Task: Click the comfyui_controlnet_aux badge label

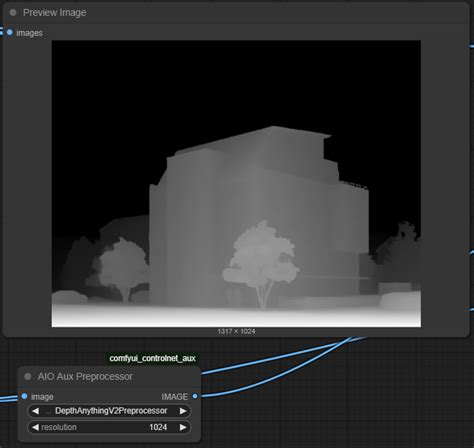Action: pyautogui.click(x=152, y=358)
